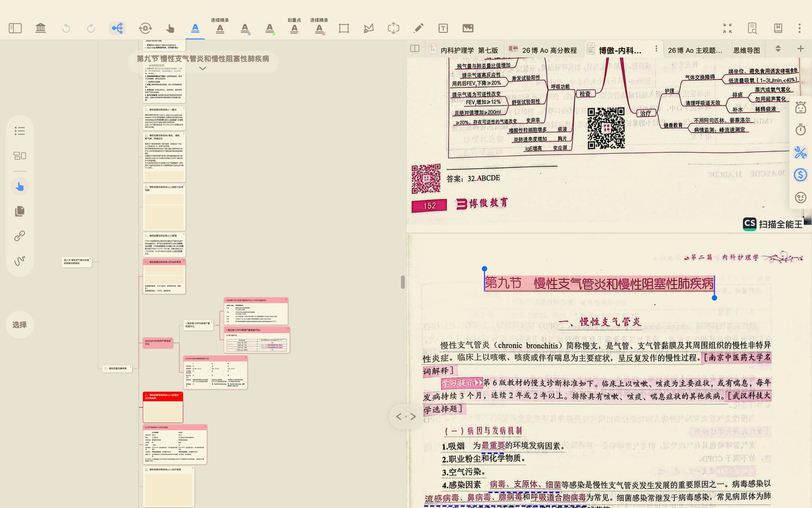812x508 pixels.
Task: Select the hand pointer tool in toolbar
Action: (x=170, y=28)
